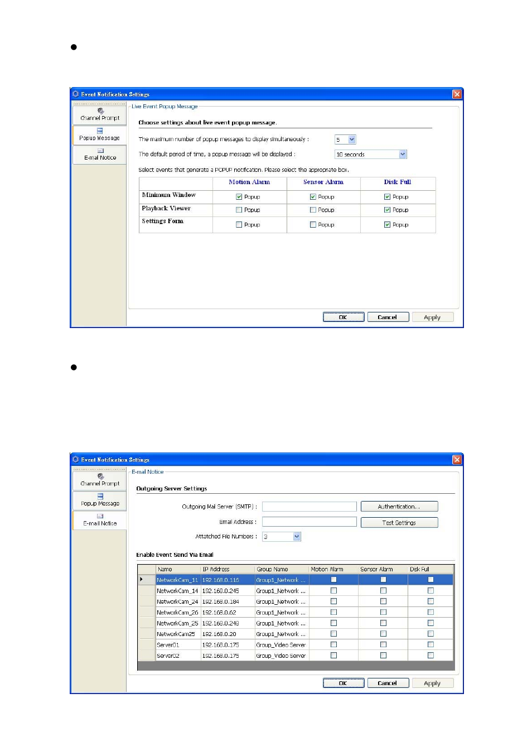
Task: Enable Motion Alarm email for Server02
Action: coord(333,656)
